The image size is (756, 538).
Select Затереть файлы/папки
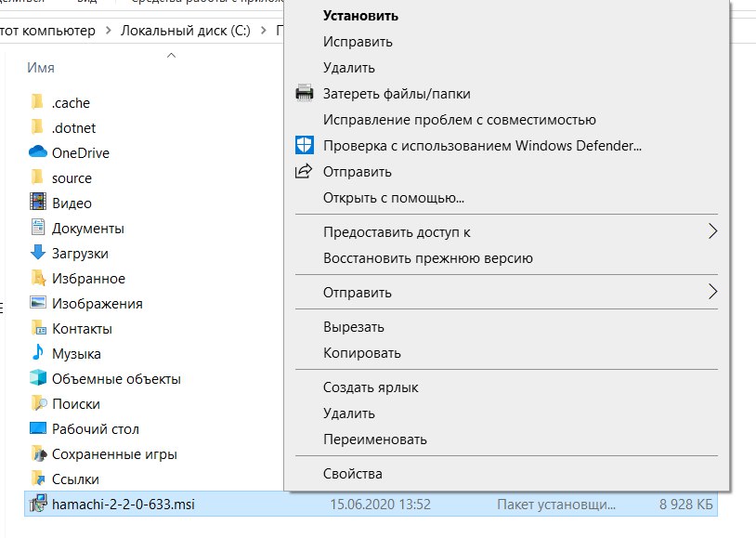point(506,94)
